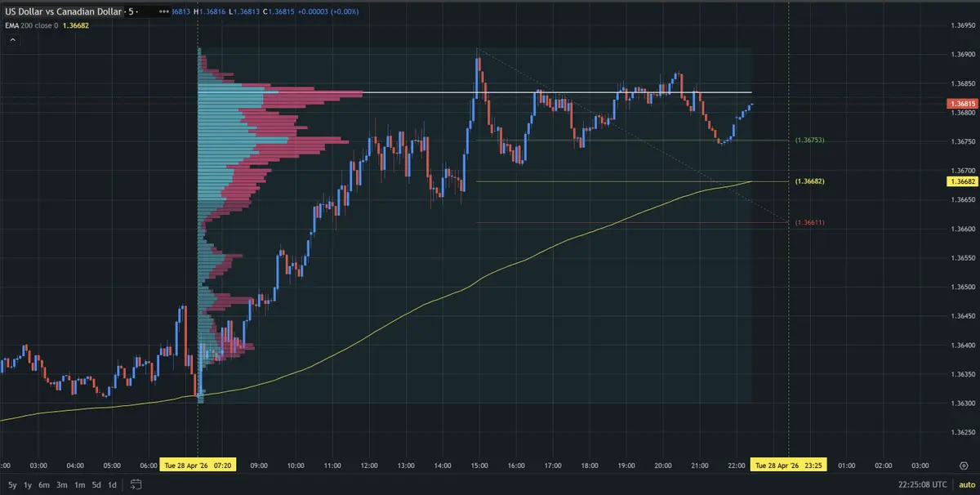Click the 19:00 time axis label
The image size is (980, 495).
(626, 465)
